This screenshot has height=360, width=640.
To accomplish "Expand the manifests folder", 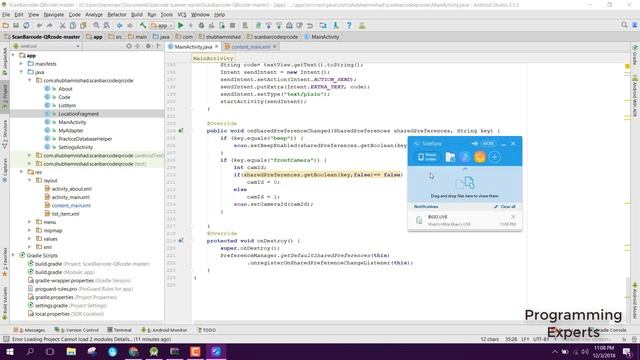I will (x=21, y=64).
